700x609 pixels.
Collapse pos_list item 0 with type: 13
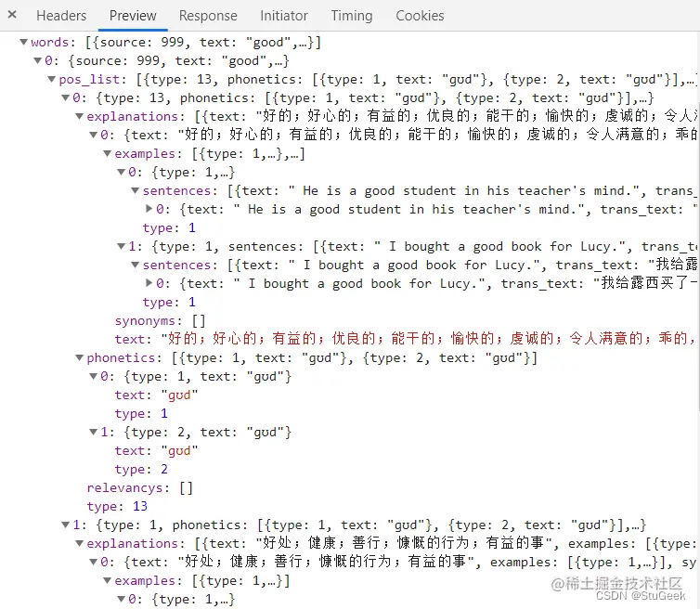point(66,97)
